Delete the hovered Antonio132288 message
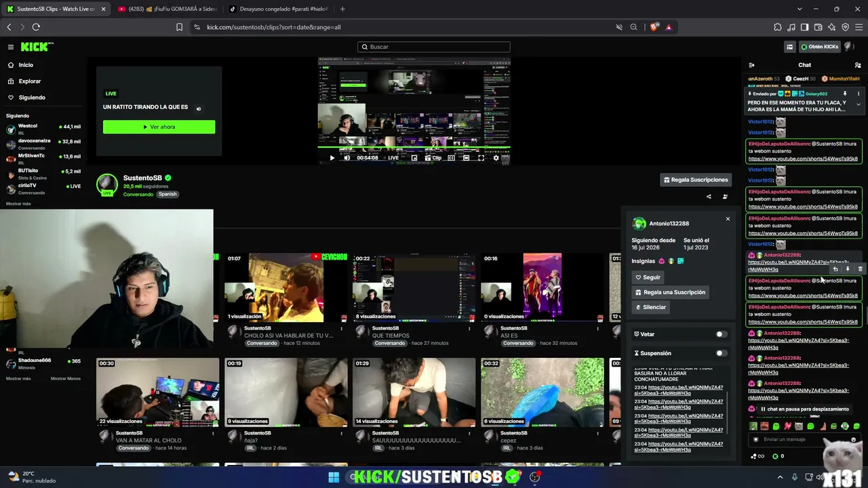Screen dimensions: 868x488 (x=860, y=269)
